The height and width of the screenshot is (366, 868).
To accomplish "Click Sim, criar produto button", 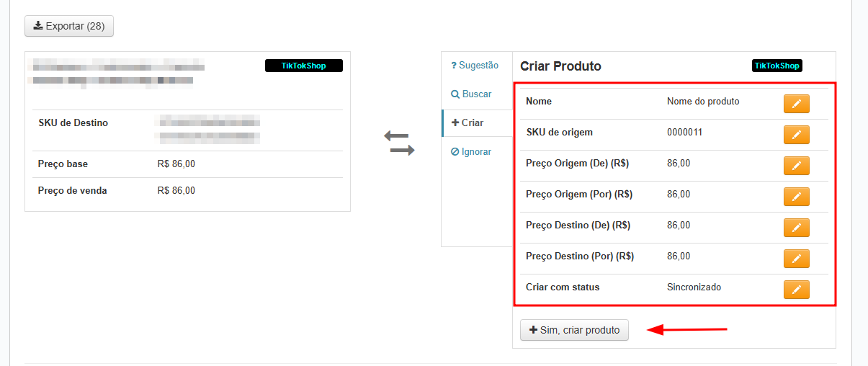I will (x=574, y=330).
